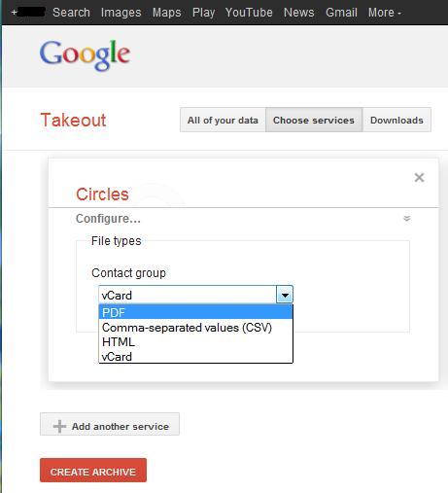Screen dimensions: 448x493
Task: Go to the Downloads tab
Action: [x=396, y=120]
